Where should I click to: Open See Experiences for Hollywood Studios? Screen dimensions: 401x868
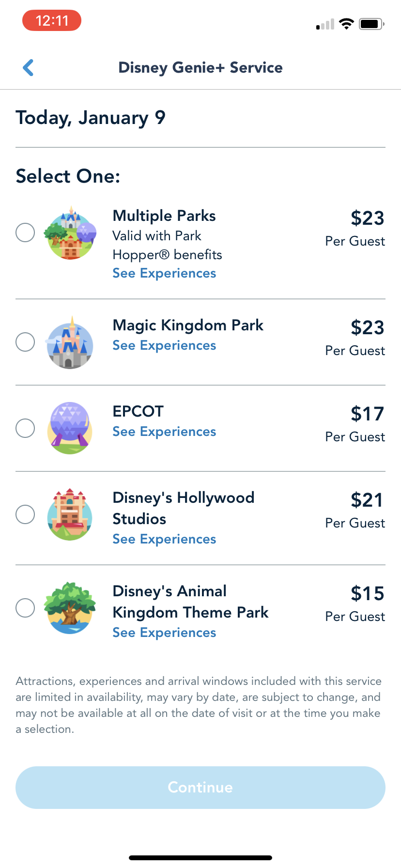click(x=164, y=540)
